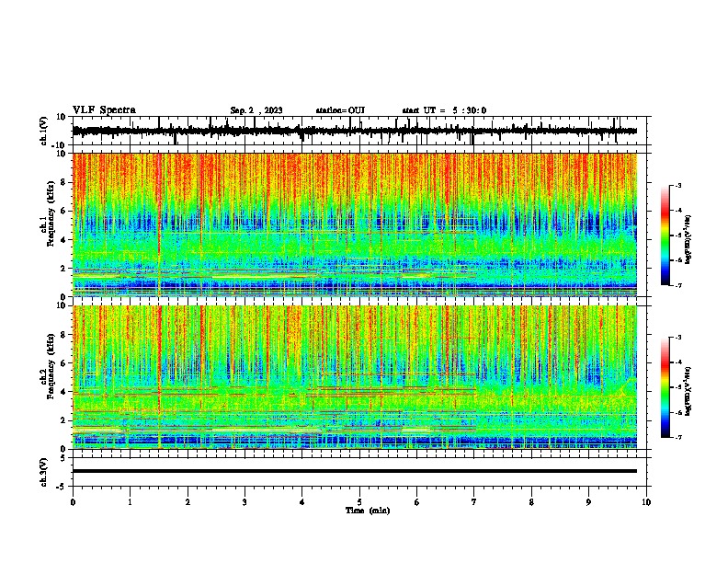The width and height of the screenshot is (728, 563).
Task: Click the "8" kHz tick on ch.1 frequency axis
Action: 64,182
